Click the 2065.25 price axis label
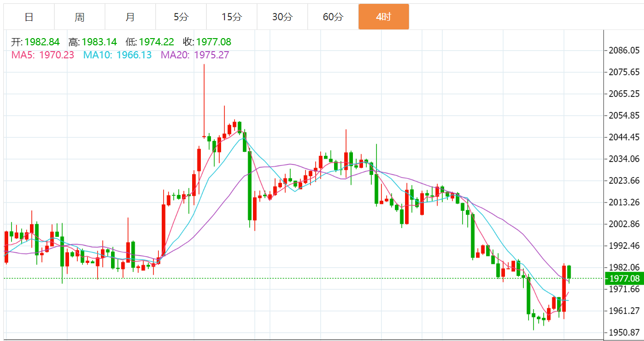Screen dimensions: 644x341 pos(624,94)
